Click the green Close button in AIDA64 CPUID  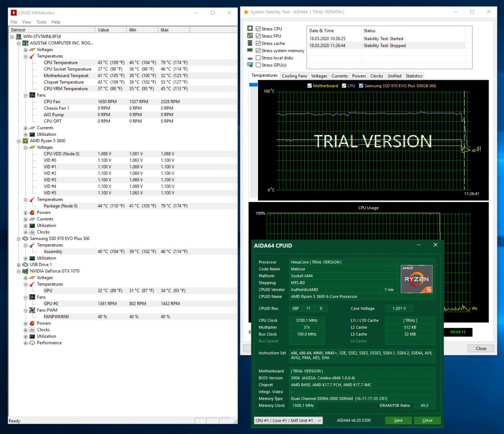coord(427,420)
